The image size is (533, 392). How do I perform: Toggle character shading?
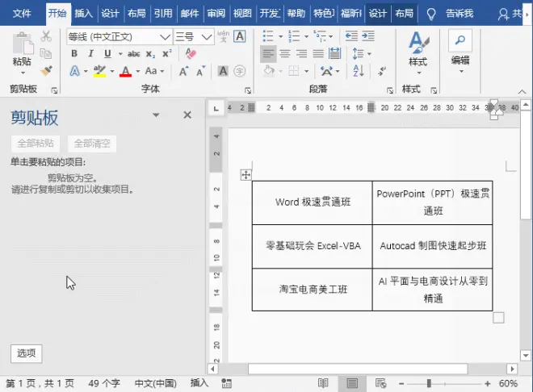tap(223, 71)
